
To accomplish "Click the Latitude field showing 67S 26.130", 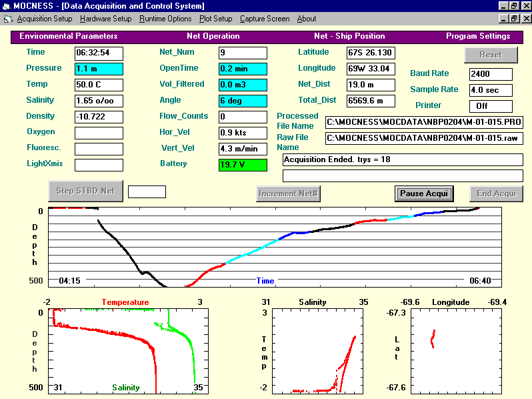I will pyautogui.click(x=371, y=53).
